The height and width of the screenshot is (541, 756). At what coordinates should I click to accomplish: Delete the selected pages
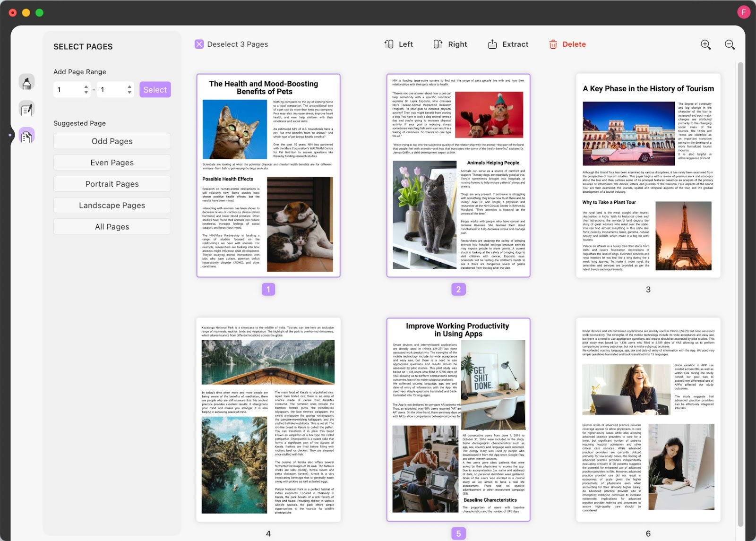click(x=567, y=44)
